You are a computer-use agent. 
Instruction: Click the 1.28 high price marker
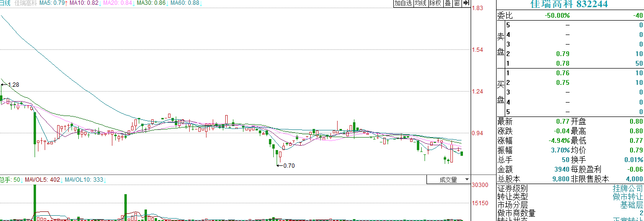pos(13,85)
